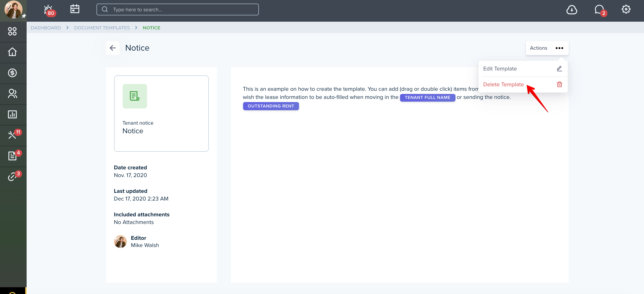Click the "No Attachments" text
The image size is (644, 294).
coord(134,222)
